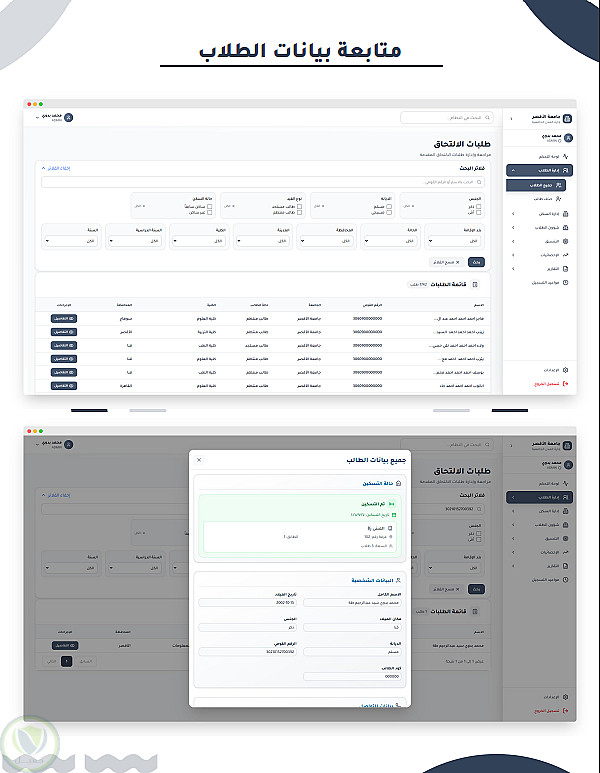Click the add-student person icon under جميع الطلاب
The height and width of the screenshot is (773, 600).
[x=558, y=199]
